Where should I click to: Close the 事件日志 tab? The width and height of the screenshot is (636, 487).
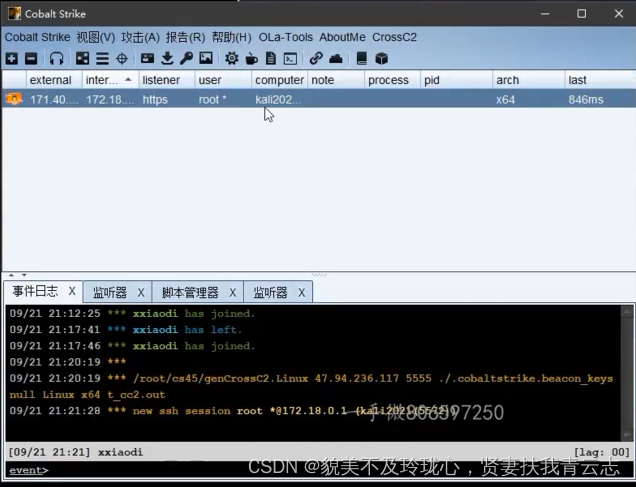(x=72, y=291)
